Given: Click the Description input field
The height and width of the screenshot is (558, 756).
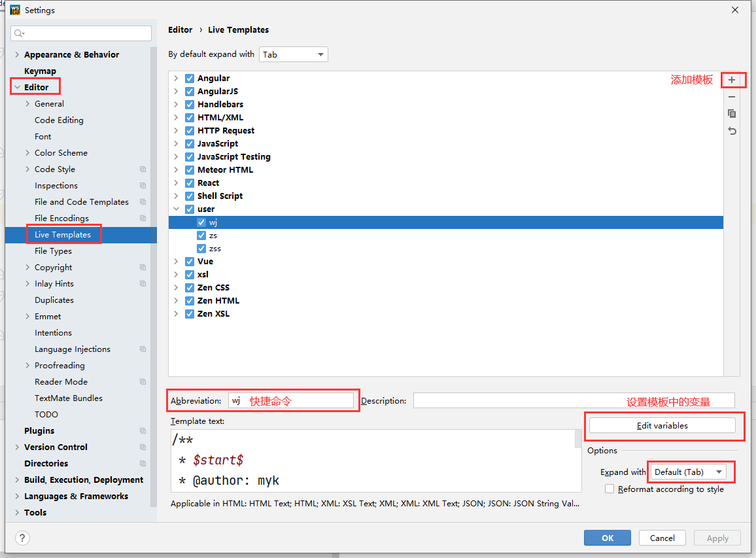Looking at the screenshot, I should [574, 400].
